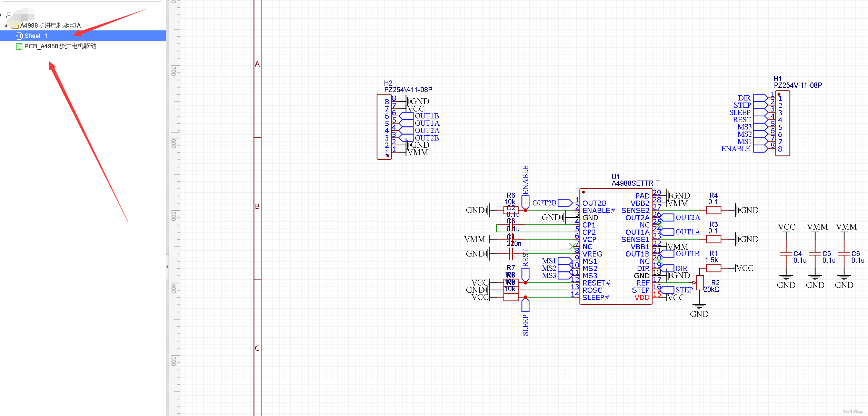Click the OUT1A net port on header H2
This screenshot has height=416, width=868.
click(x=419, y=123)
